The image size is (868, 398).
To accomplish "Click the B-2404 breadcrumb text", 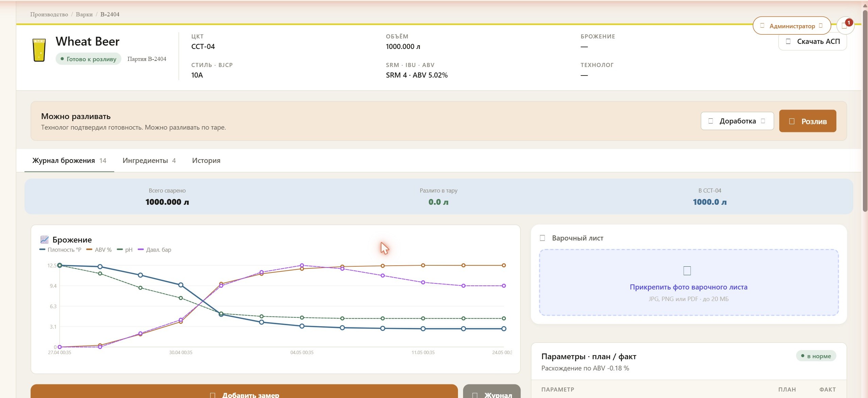I will (110, 14).
